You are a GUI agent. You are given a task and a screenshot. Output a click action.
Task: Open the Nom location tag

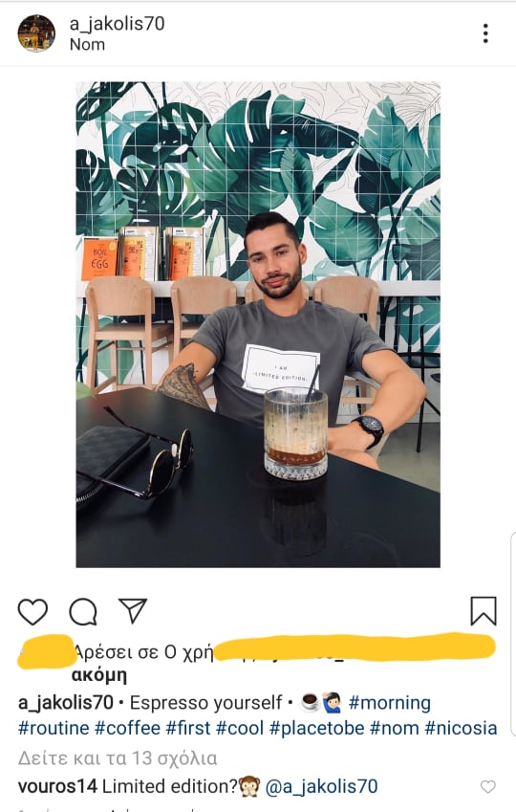[x=87, y=45]
